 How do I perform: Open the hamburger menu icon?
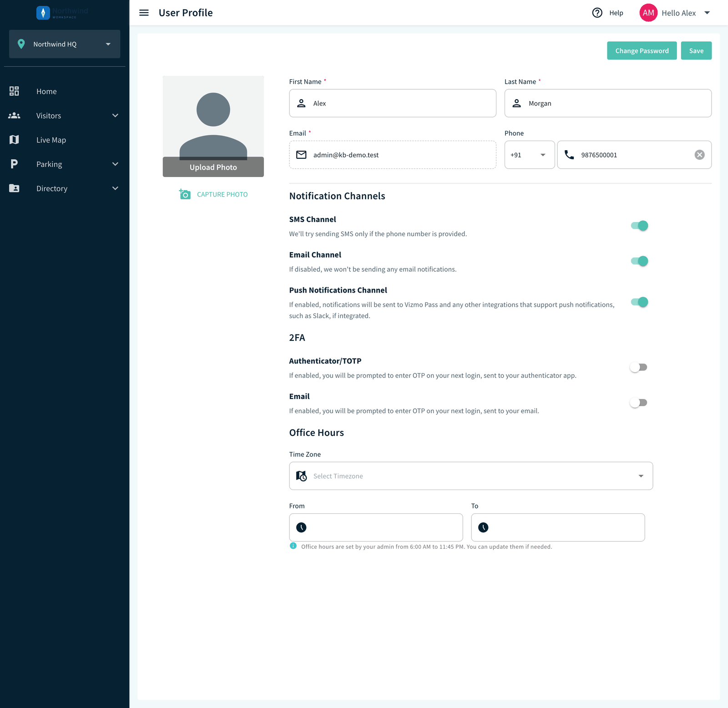pyautogui.click(x=144, y=13)
